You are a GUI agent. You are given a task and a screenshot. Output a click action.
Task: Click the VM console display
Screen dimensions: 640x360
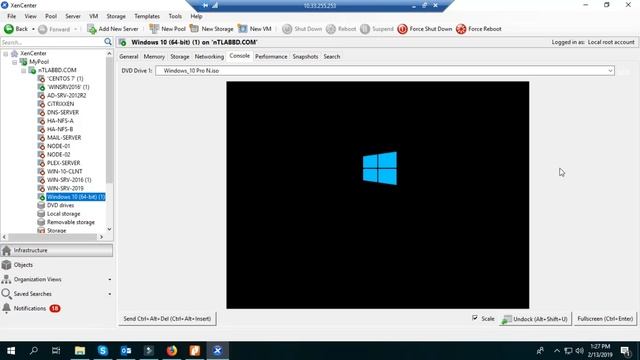point(378,195)
